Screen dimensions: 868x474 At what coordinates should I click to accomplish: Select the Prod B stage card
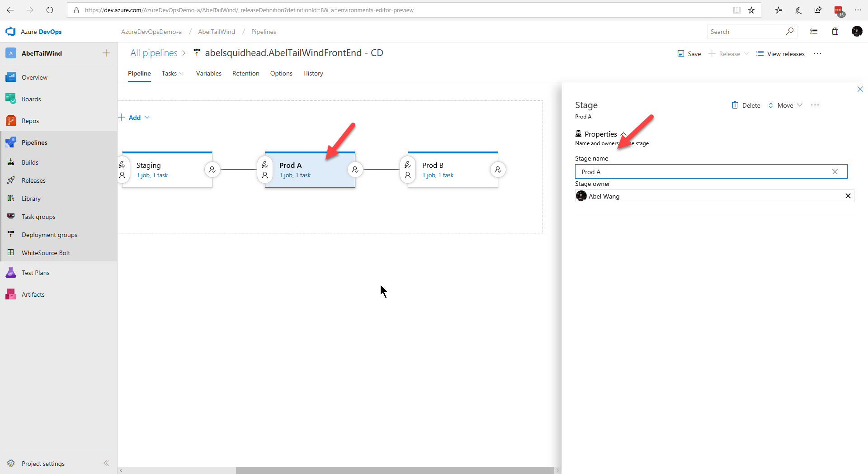click(x=453, y=170)
